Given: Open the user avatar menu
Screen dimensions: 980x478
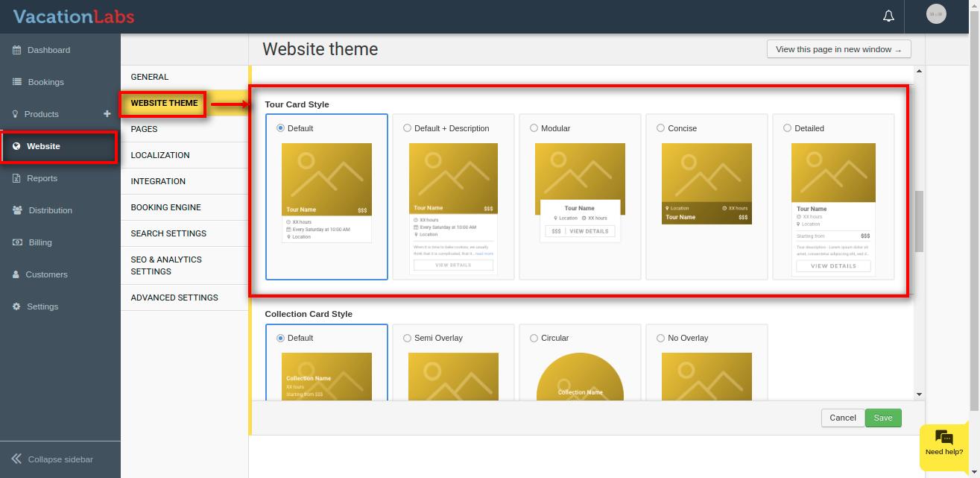Looking at the screenshot, I should pos(936,14).
